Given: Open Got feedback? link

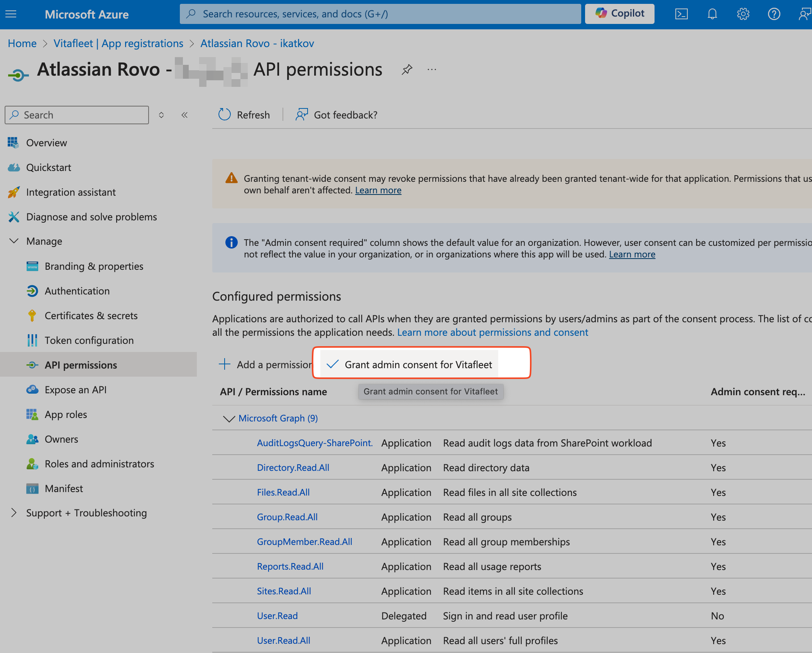Looking at the screenshot, I should click(337, 115).
